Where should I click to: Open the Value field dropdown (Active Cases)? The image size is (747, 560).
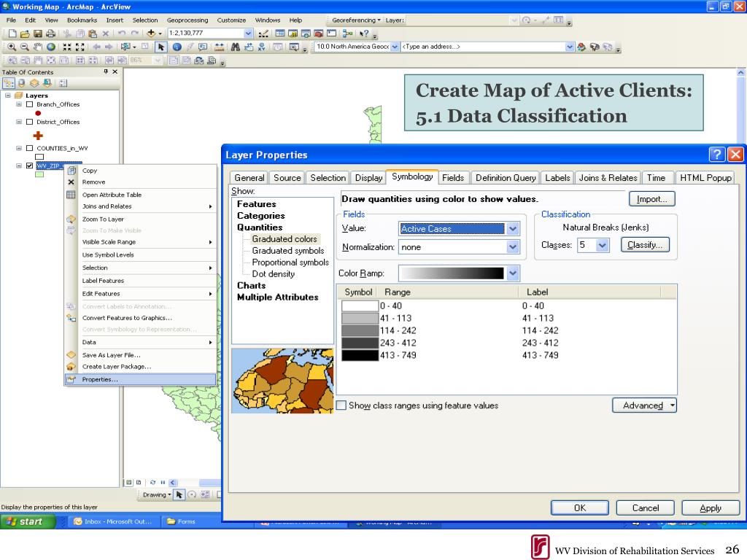pyautogui.click(x=513, y=228)
